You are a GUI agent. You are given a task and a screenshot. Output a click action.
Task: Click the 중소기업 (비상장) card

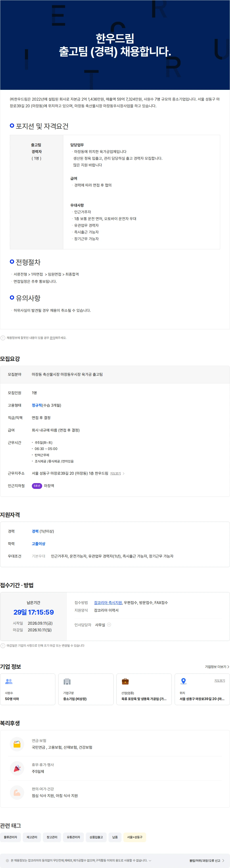coord(86,689)
